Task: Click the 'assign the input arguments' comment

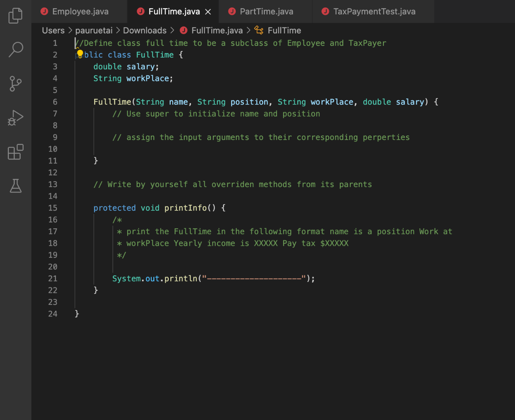Action: pyautogui.click(x=261, y=137)
